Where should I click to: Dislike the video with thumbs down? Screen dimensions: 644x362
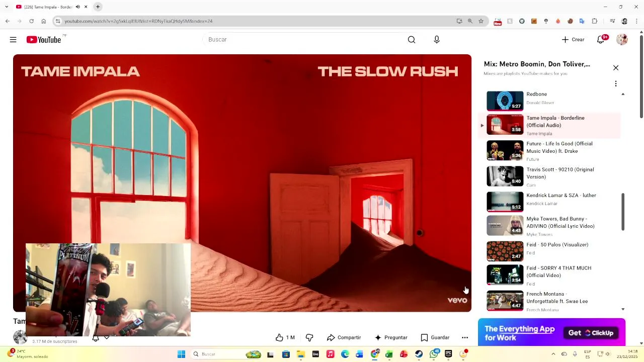[309, 337]
